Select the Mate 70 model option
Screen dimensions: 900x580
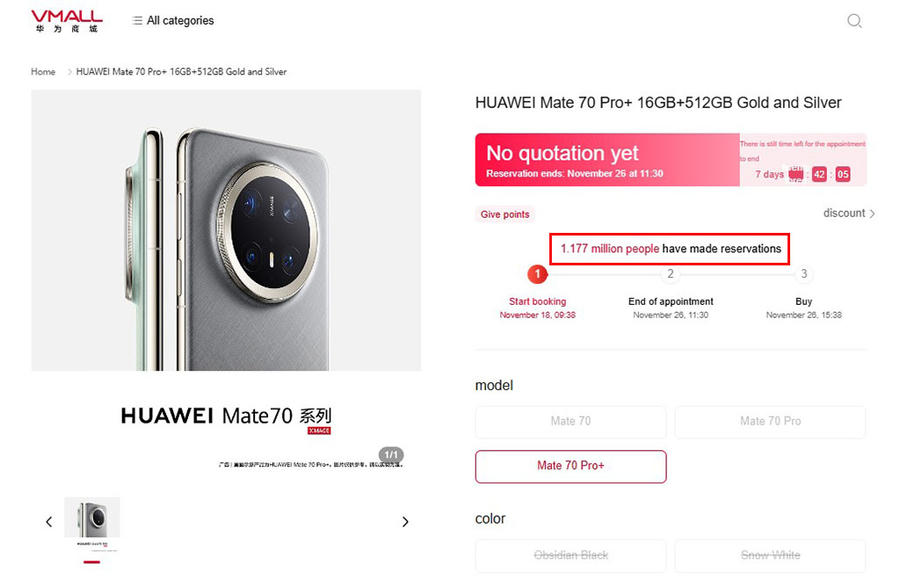click(x=570, y=421)
